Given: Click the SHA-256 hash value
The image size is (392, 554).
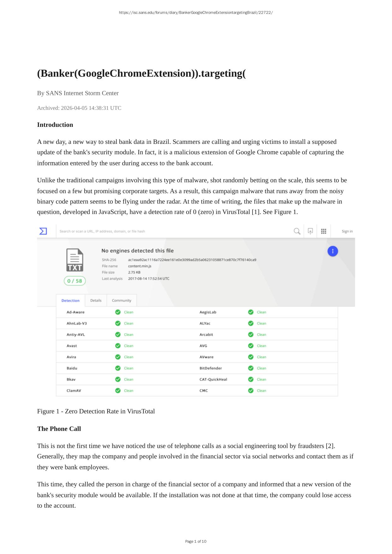Looking at the screenshot, I should tap(192, 260).
